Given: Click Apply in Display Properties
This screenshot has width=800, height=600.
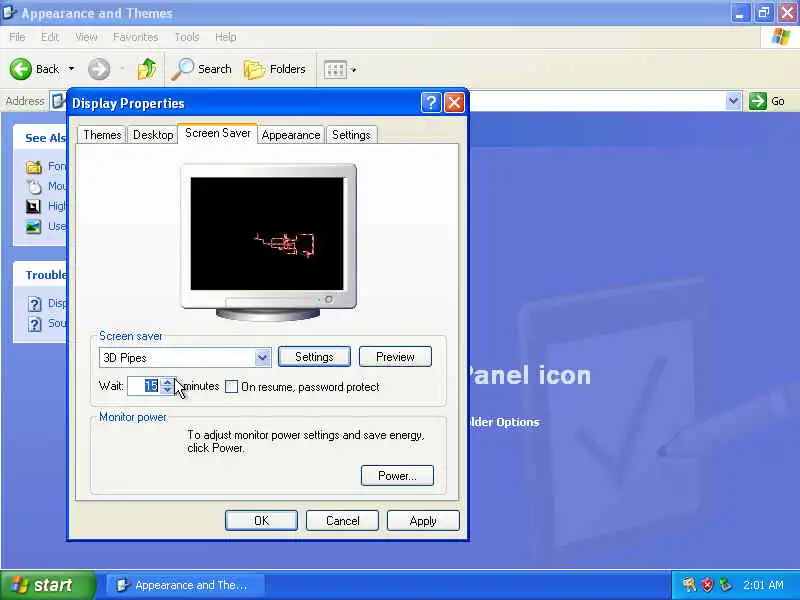Looking at the screenshot, I should (x=423, y=521).
